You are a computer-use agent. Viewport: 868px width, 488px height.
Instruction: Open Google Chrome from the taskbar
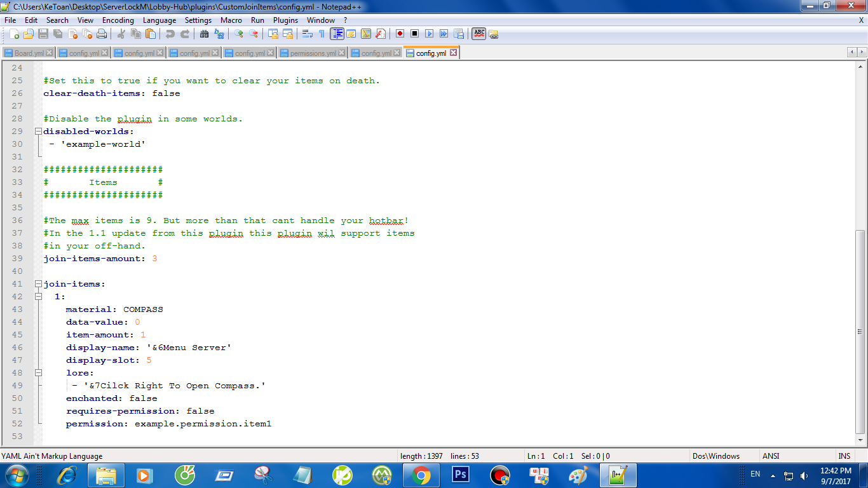click(x=421, y=475)
